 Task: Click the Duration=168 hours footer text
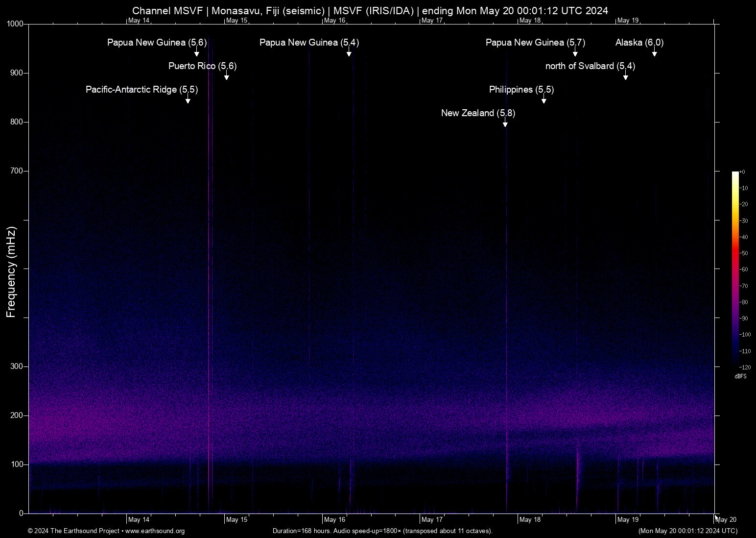[382, 531]
